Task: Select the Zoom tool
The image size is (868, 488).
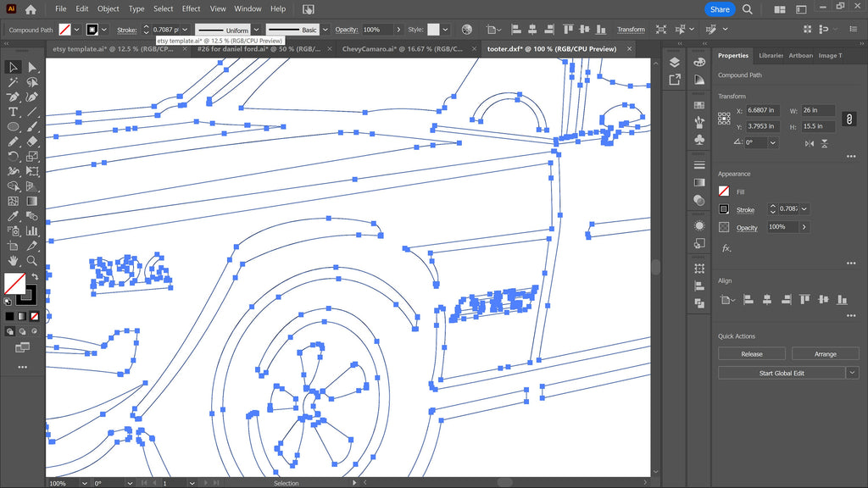Action: click(x=32, y=261)
